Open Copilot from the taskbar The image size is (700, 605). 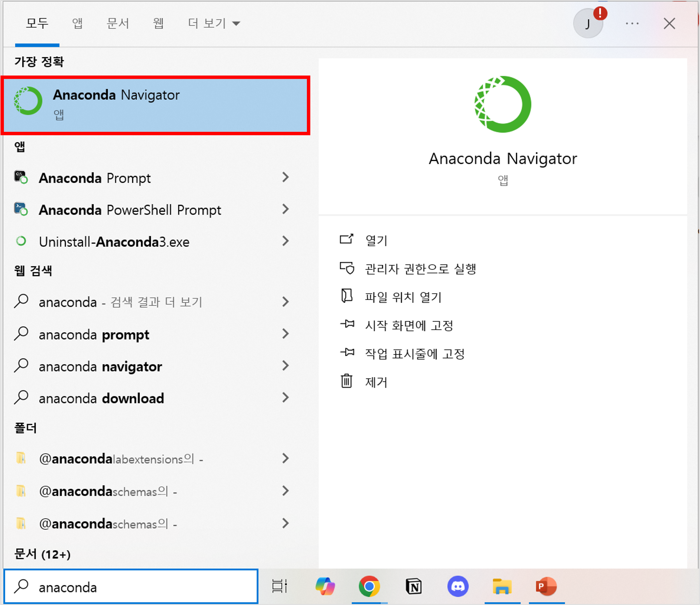point(325,586)
